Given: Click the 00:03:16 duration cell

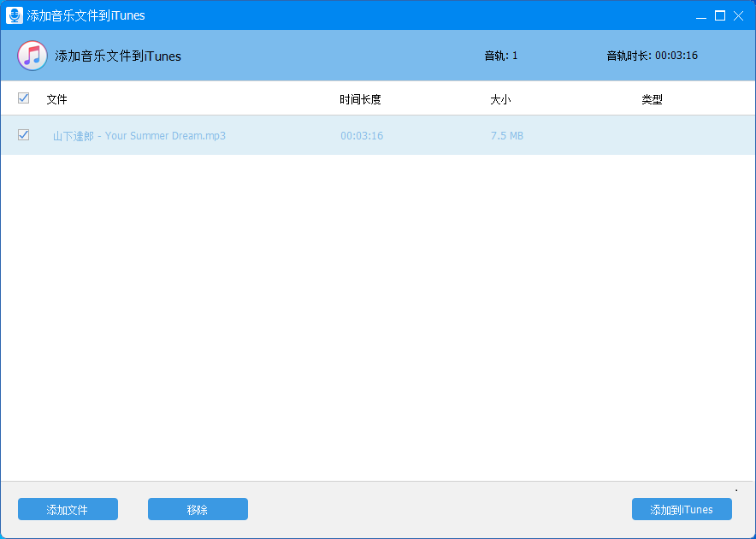Looking at the screenshot, I should [362, 135].
